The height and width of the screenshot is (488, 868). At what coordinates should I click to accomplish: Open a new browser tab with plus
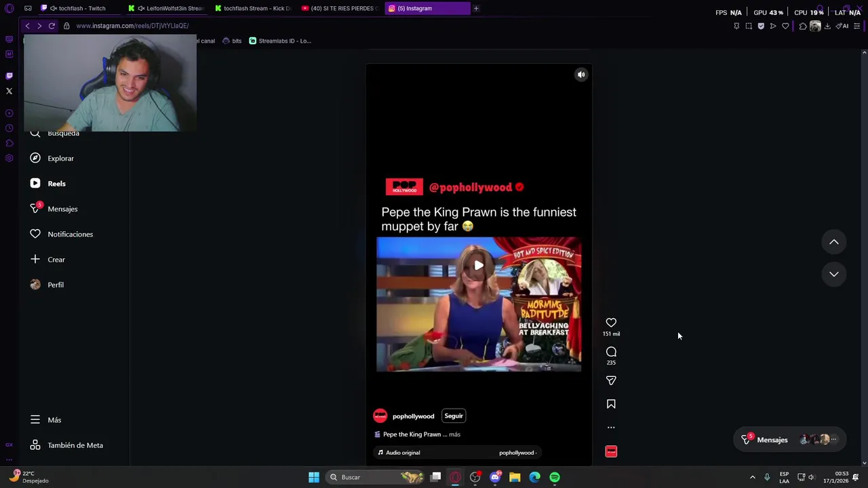476,8
